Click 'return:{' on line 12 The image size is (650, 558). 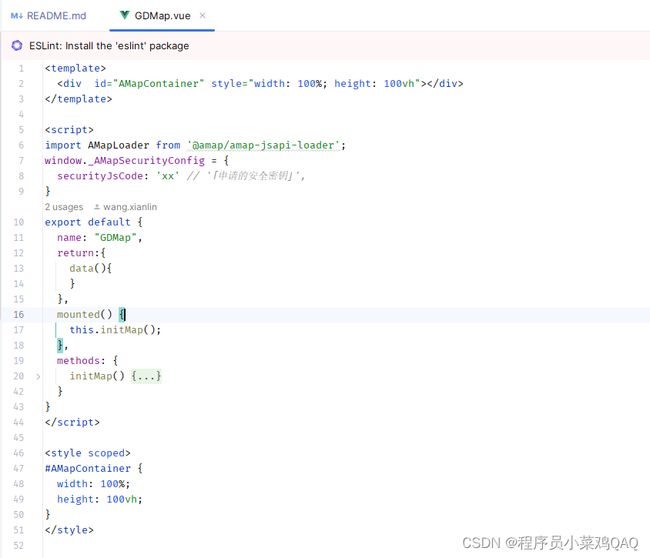81,253
